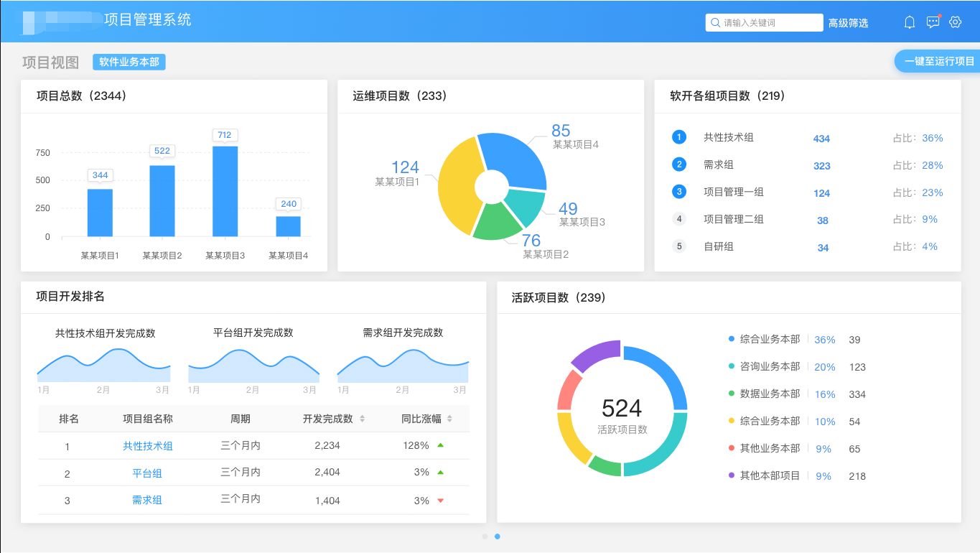Open the messages chat icon
Screen dimensions: 980x553
click(x=933, y=22)
